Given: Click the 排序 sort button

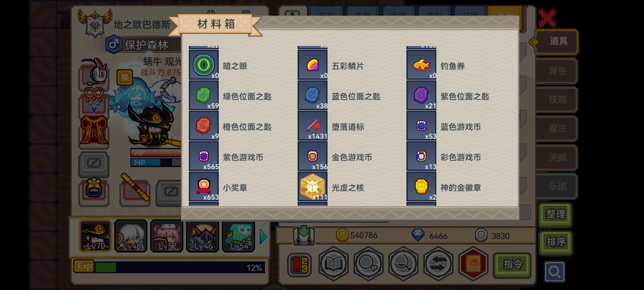Looking at the screenshot, I should click(x=555, y=242).
